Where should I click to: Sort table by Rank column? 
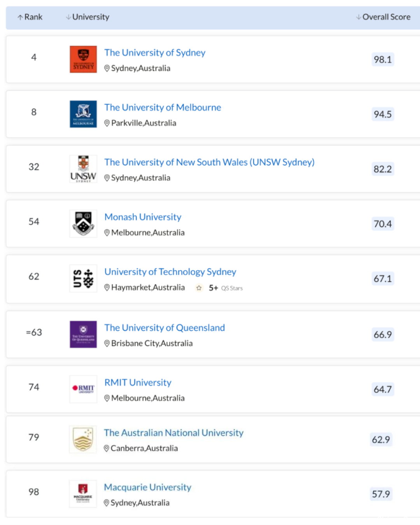(30, 17)
